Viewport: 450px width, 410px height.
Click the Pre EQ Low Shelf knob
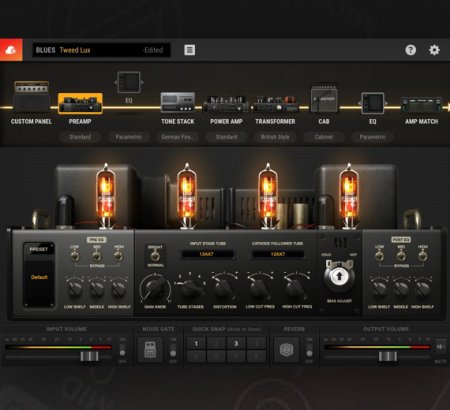coord(75,289)
